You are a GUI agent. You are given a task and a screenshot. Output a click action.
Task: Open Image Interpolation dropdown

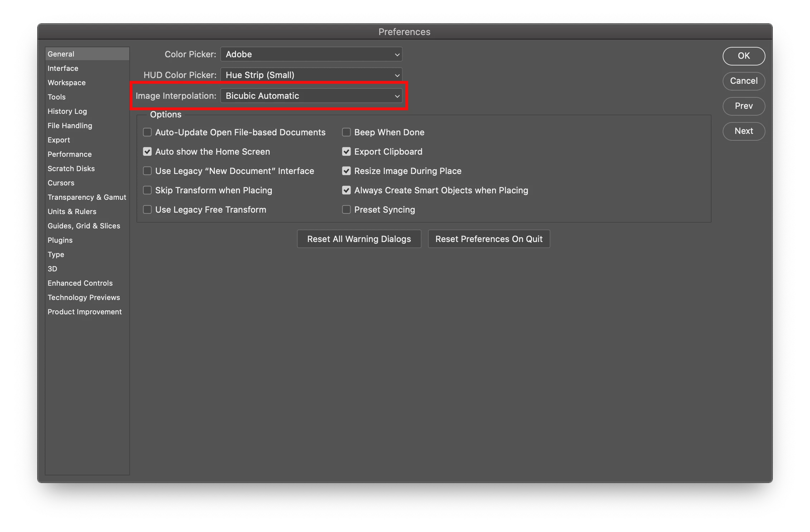click(x=311, y=96)
